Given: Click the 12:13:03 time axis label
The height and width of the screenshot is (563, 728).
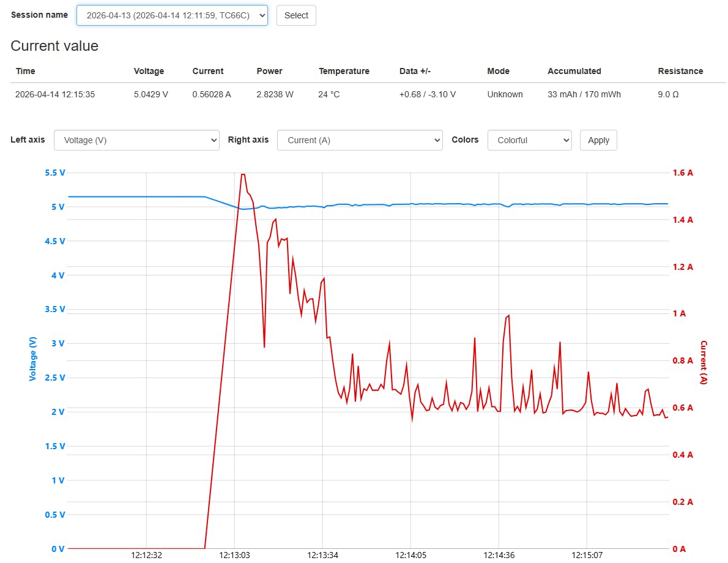Looking at the screenshot, I should coord(234,555).
